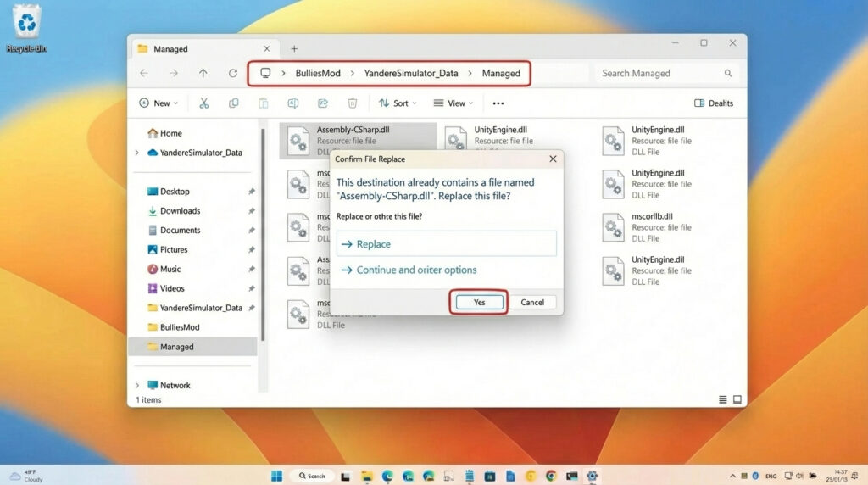Click the Search Managed input field
Image resolution: width=868 pixels, height=485 pixels.
click(659, 74)
